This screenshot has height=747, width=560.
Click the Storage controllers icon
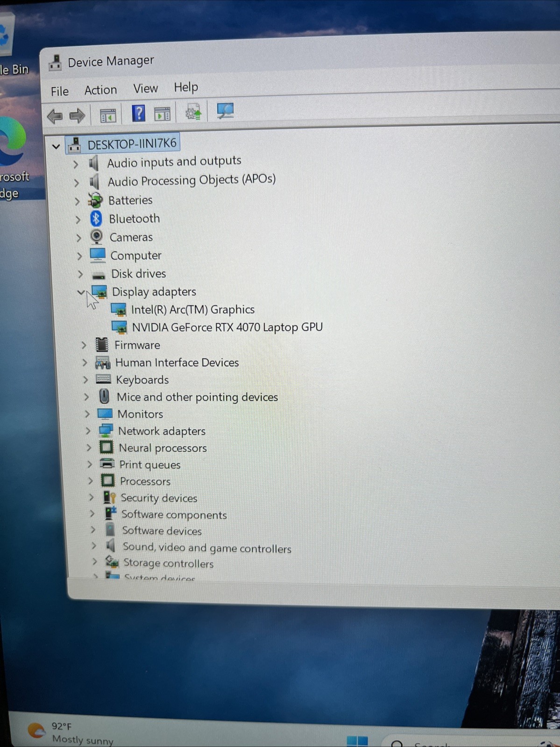[x=112, y=562]
